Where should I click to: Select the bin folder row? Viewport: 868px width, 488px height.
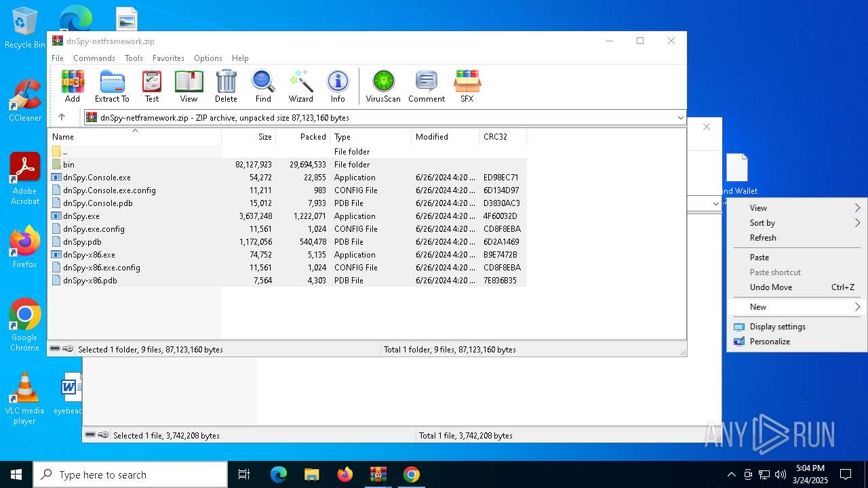pos(288,165)
